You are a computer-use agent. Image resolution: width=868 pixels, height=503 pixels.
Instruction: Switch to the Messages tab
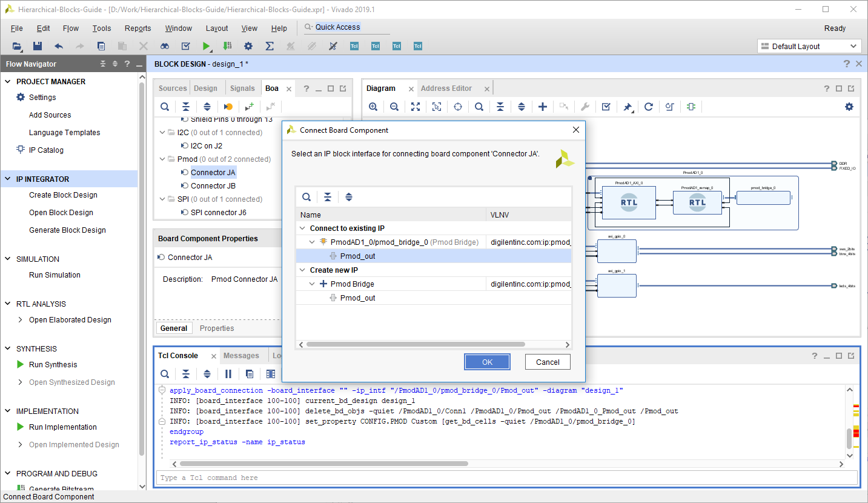click(241, 356)
